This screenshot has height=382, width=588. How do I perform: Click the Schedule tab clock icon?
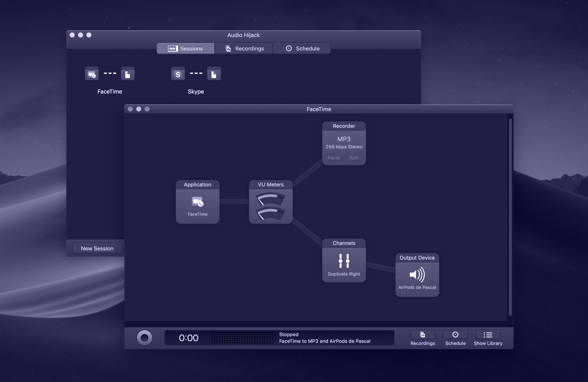[289, 48]
